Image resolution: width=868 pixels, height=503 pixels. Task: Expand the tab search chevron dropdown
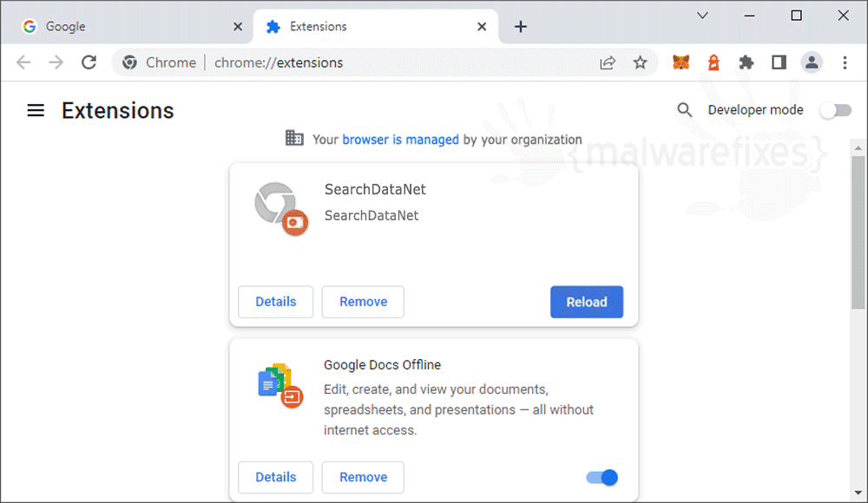702,16
